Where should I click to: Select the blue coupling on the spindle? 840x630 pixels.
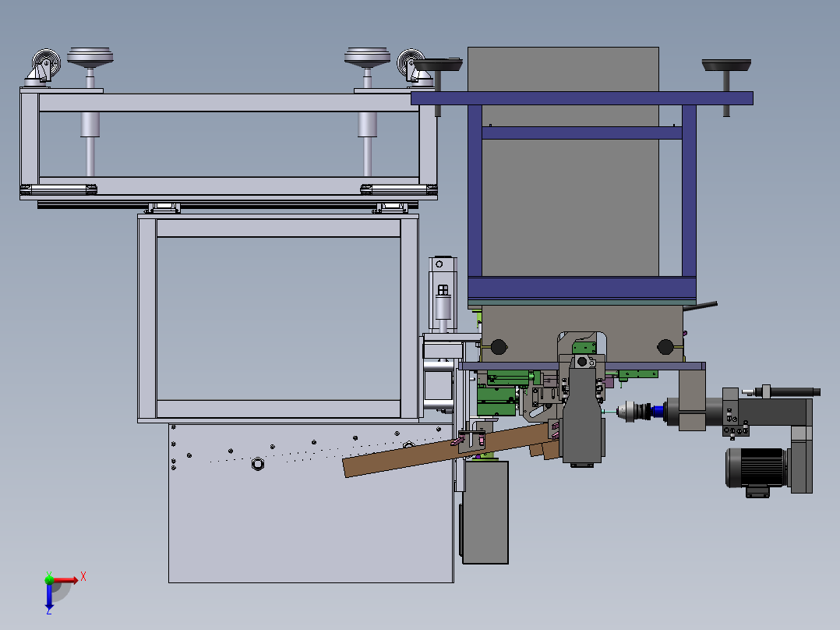pyautogui.click(x=658, y=412)
